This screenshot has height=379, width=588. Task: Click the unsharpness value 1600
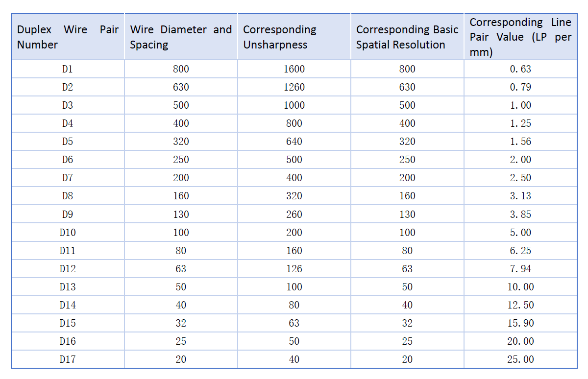pyautogui.click(x=294, y=69)
